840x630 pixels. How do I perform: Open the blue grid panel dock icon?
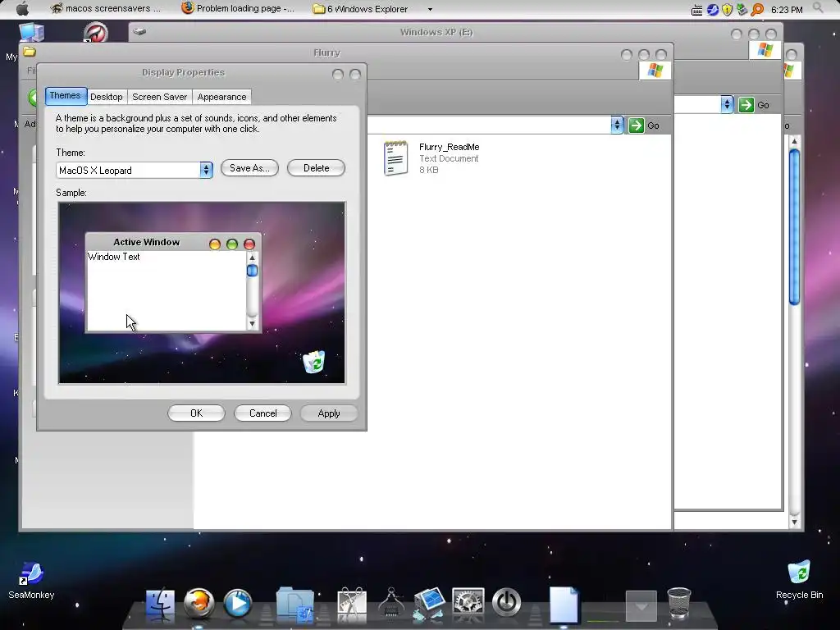click(429, 603)
